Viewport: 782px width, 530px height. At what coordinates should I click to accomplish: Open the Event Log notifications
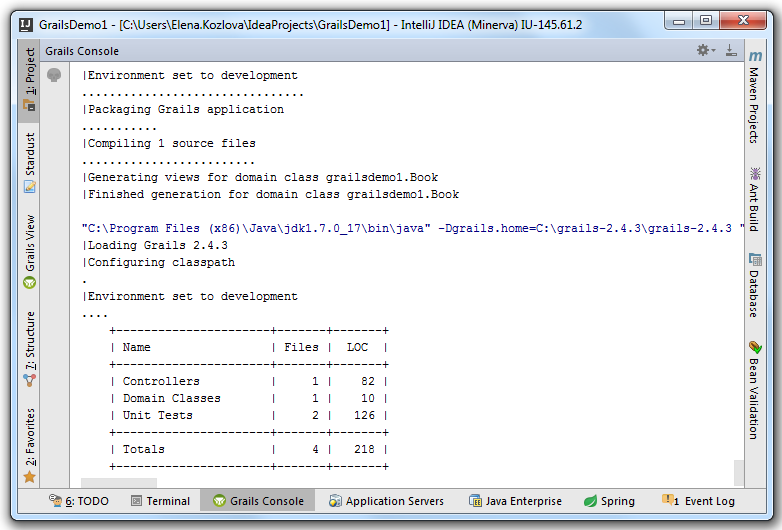698,501
